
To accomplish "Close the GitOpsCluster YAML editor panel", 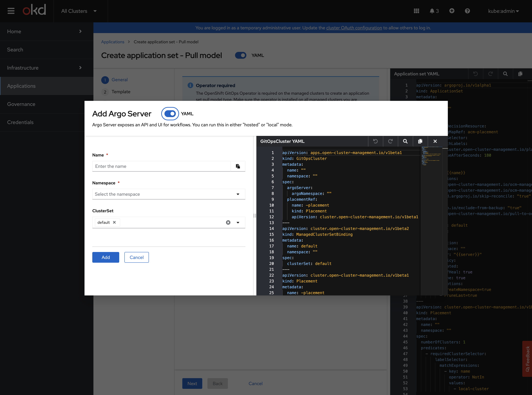I will point(435,141).
